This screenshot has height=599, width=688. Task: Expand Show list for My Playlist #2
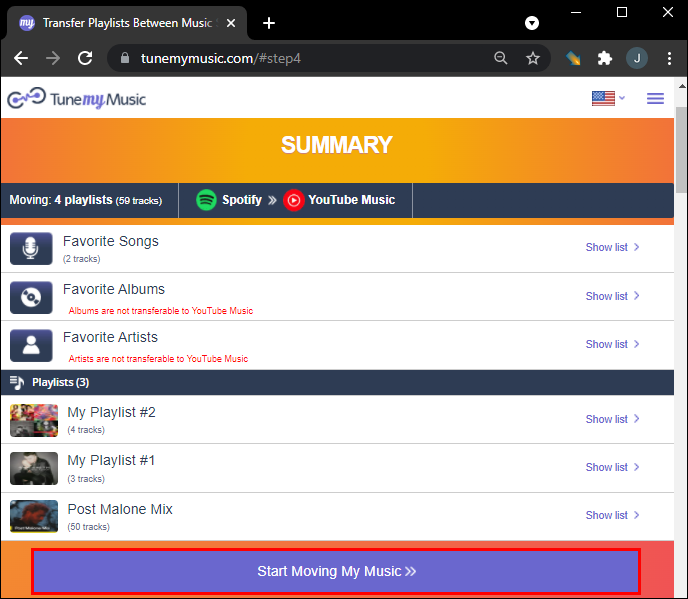point(612,419)
